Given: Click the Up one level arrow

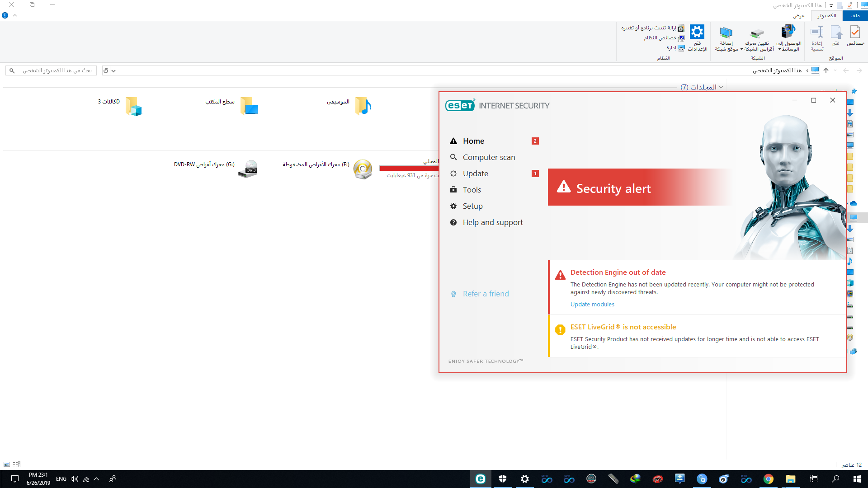Looking at the screenshot, I should pyautogui.click(x=826, y=70).
